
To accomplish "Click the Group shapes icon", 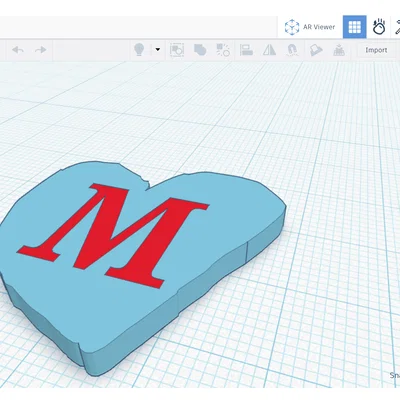I will [200, 50].
